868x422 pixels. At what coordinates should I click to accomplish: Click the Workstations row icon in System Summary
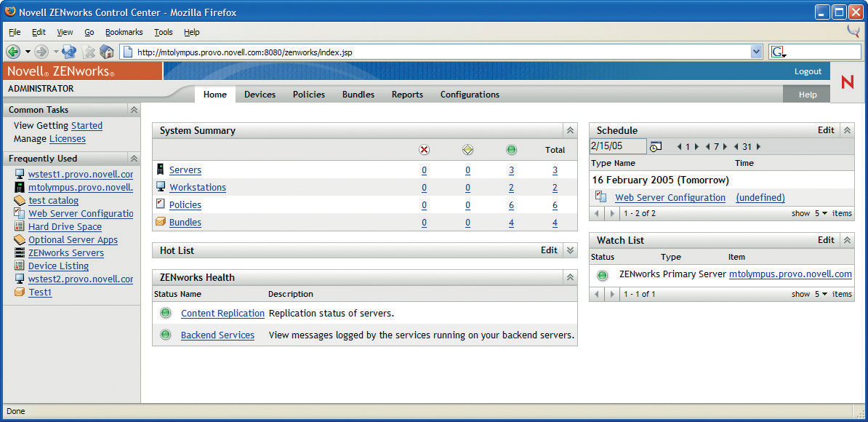[161, 187]
